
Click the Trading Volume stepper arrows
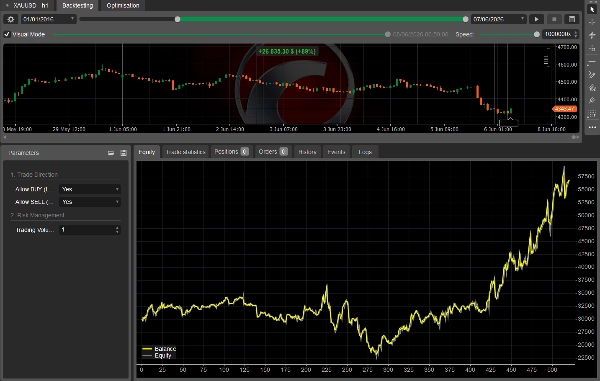(117, 230)
